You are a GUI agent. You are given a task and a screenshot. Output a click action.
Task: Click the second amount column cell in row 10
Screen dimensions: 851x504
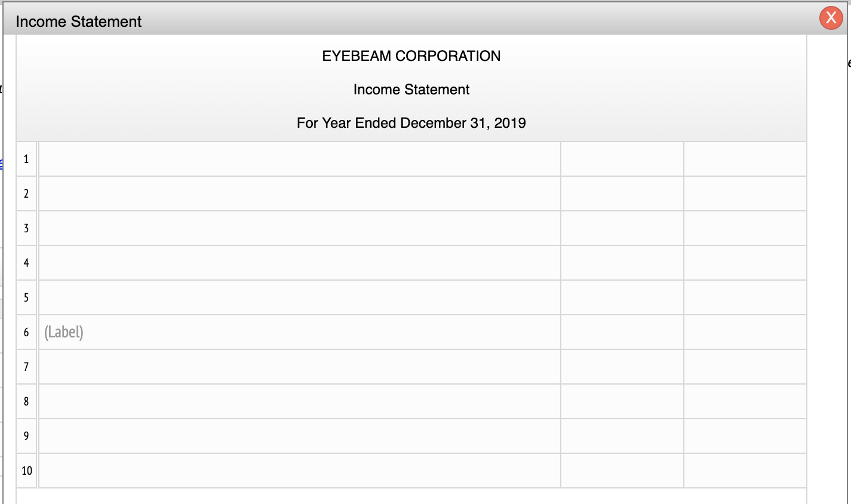click(x=745, y=471)
